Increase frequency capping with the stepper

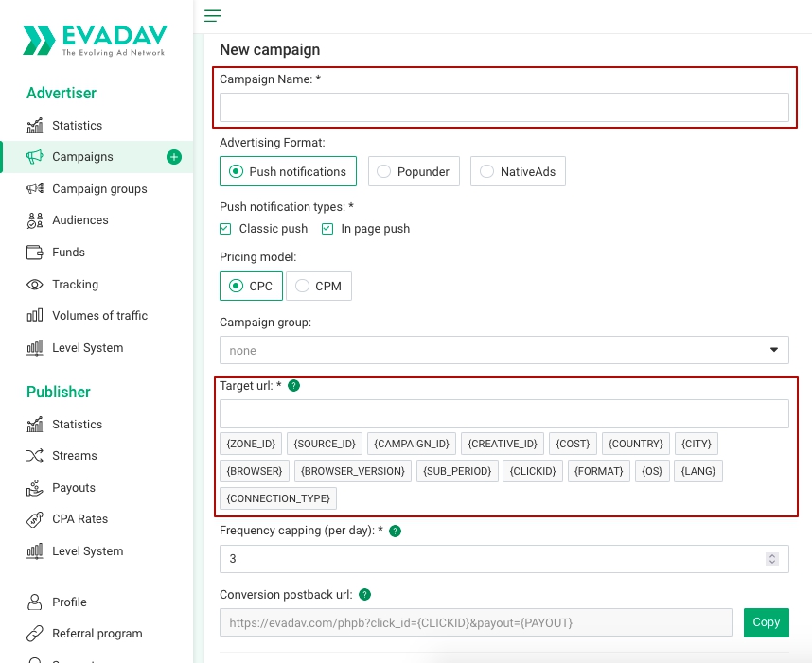[771, 555]
